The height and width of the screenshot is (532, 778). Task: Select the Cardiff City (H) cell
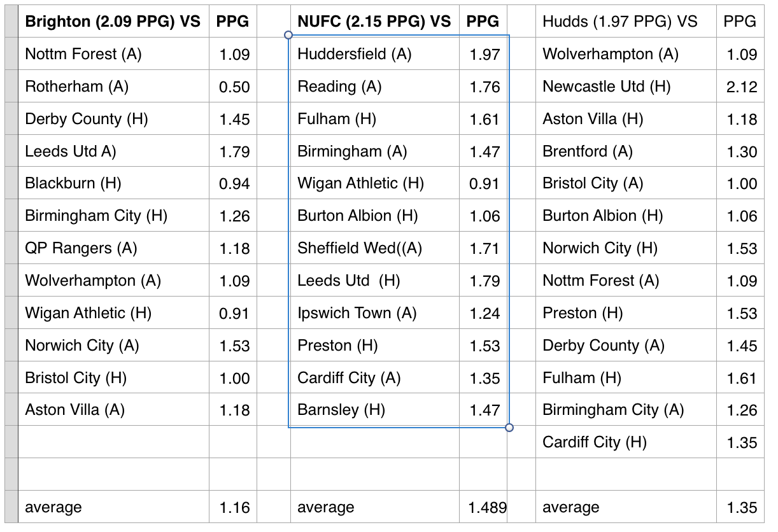click(x=626, y=442)
